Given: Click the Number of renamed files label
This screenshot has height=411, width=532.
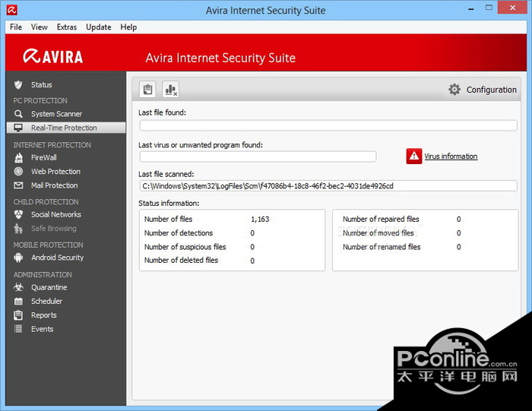Looking at the screenshot, I should [x=382, y=247].
